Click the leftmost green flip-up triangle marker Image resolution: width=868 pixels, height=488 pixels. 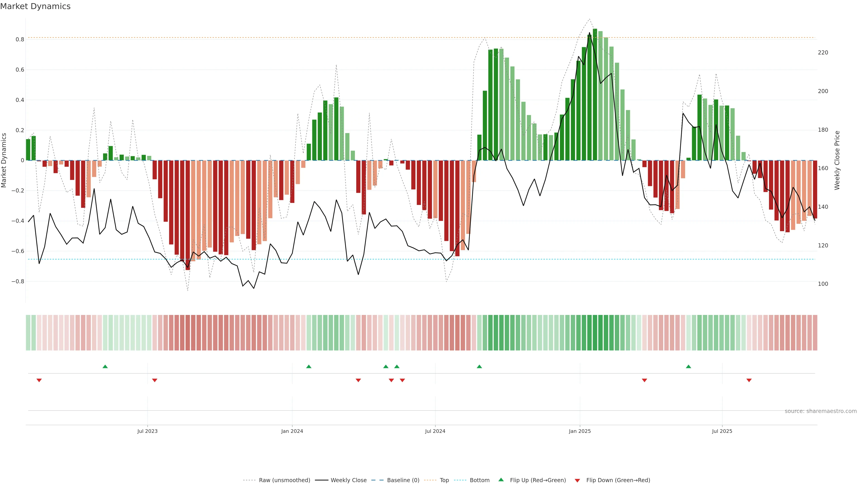(x=105, y=366)
